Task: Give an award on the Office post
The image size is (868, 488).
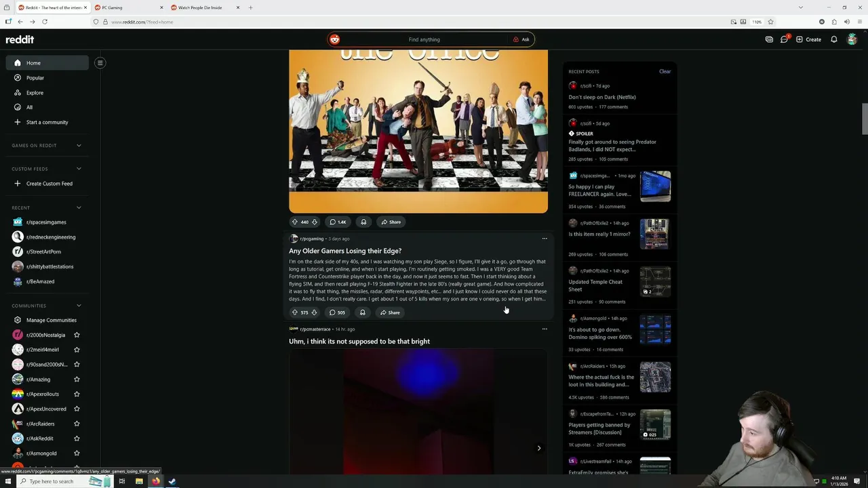Action: pos(363,222)
